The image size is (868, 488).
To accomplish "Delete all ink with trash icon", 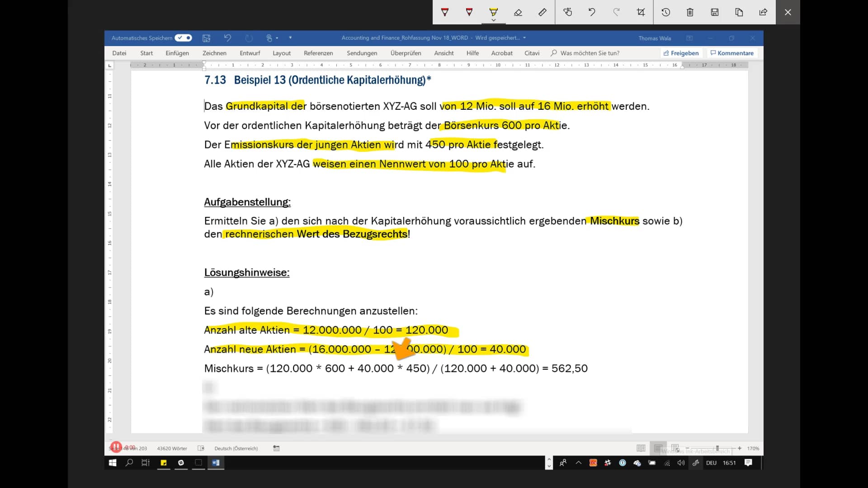I will [x=690, y=12].
